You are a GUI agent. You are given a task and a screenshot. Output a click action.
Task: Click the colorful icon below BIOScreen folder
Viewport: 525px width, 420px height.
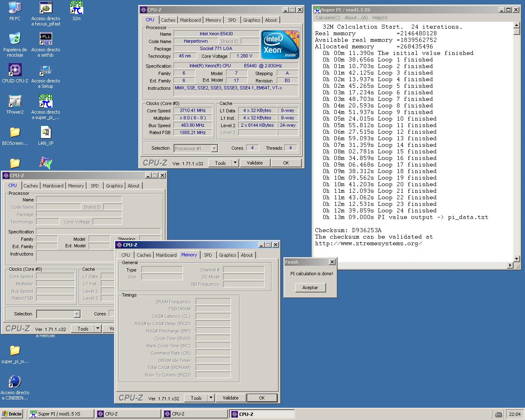point(46,163)
